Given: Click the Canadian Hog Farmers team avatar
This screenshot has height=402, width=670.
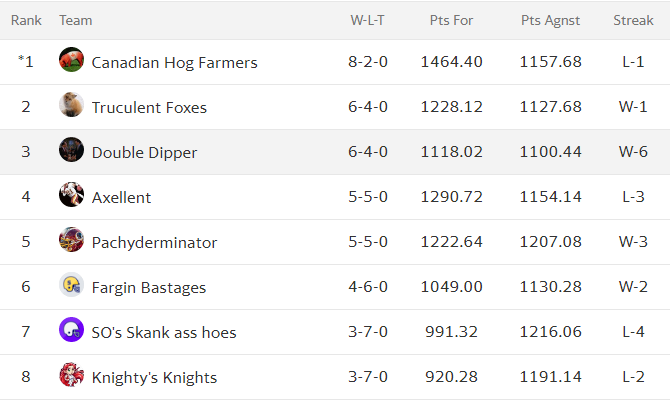Looking at the screenshot, I should coord(71,59).
